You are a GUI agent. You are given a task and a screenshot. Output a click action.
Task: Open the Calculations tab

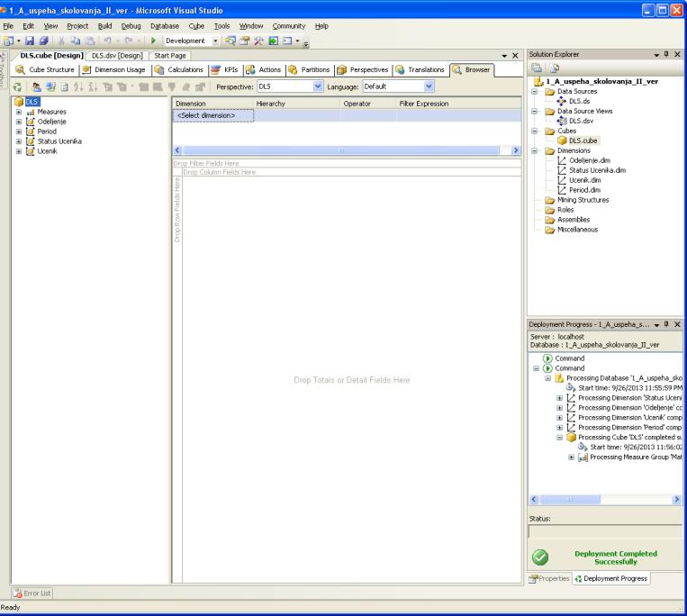coord(180,69)
